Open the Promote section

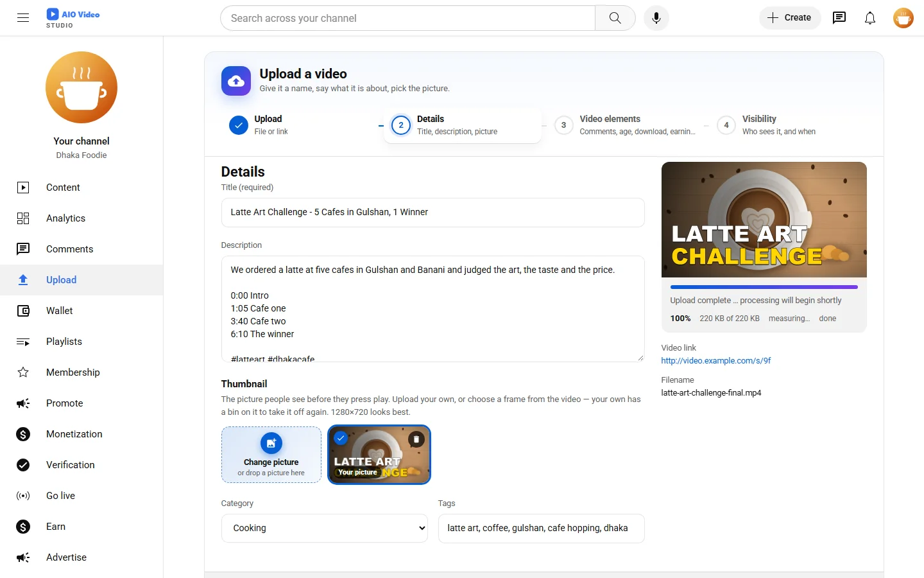(81, 403)
